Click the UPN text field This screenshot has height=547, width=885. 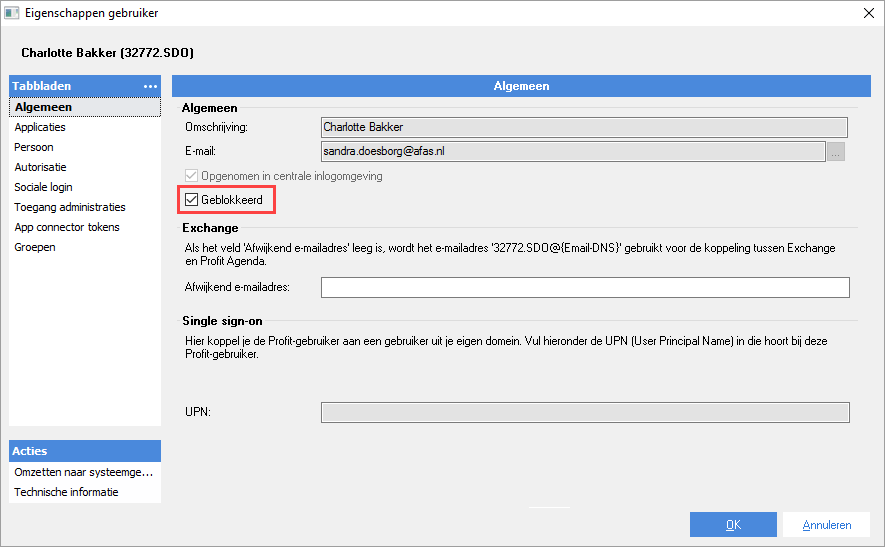pyautogui.click(x=584, y=413)
